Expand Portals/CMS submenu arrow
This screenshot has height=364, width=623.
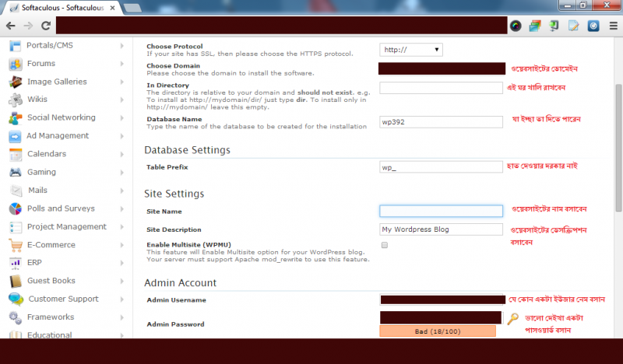click(121, 46)
